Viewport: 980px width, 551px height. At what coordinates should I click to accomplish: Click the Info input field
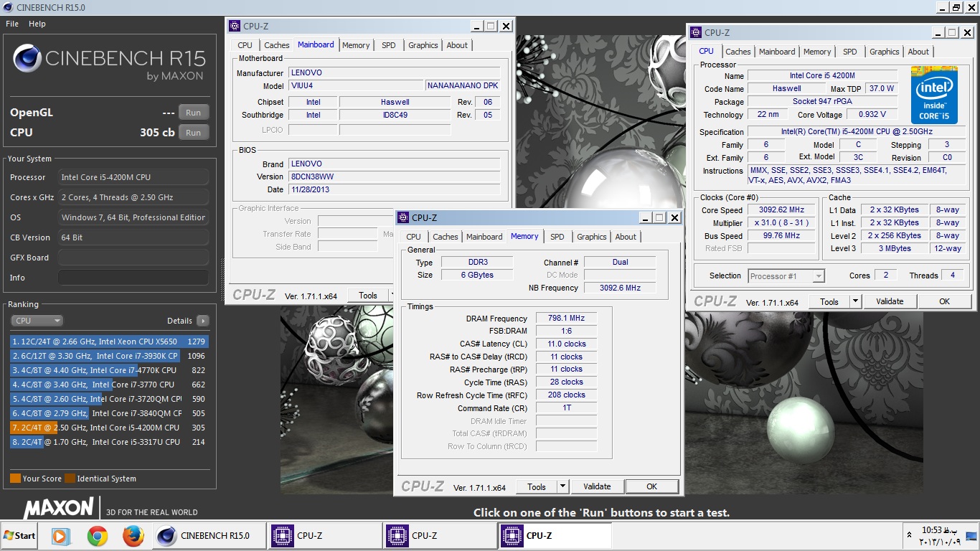click(133, 278)
